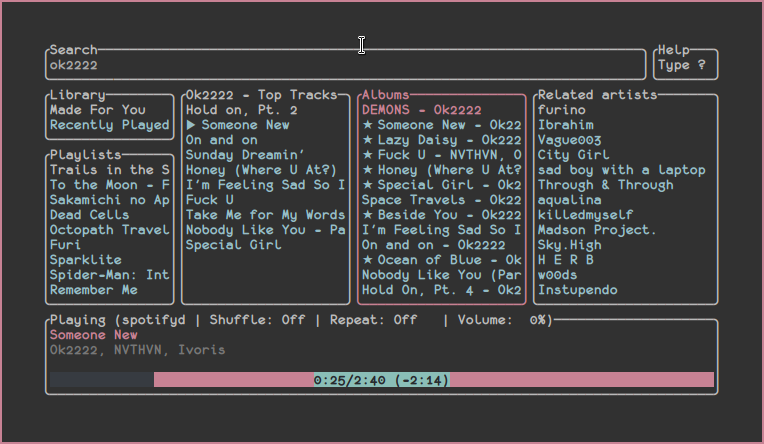Click the Related artists panel title

pyautogui.click(x=598, y=95)
